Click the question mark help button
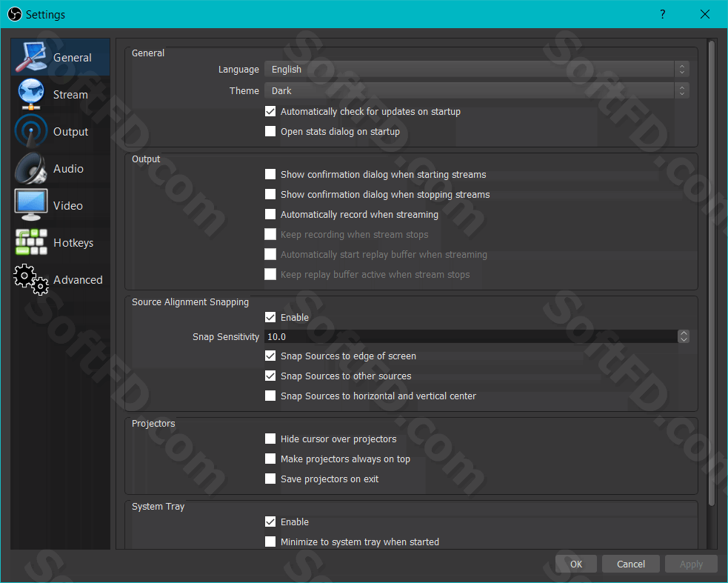The width and height of the screenshot is (728, 583). tap(663, 14)
